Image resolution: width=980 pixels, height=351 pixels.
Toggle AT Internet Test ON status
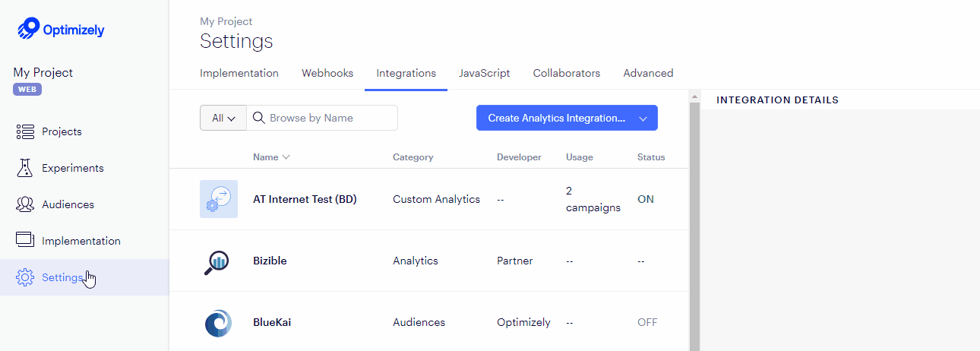click(645, 199)
